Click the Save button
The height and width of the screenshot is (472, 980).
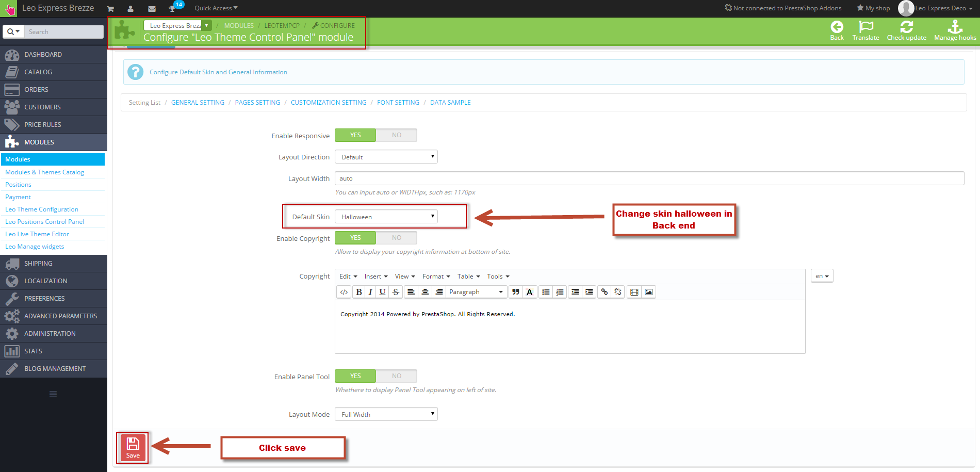[133, 447]
